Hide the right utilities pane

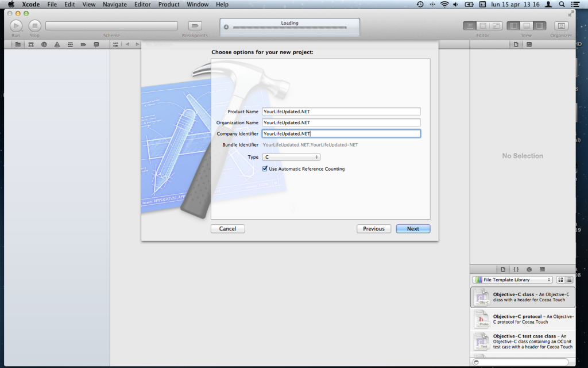click(539, 25)
